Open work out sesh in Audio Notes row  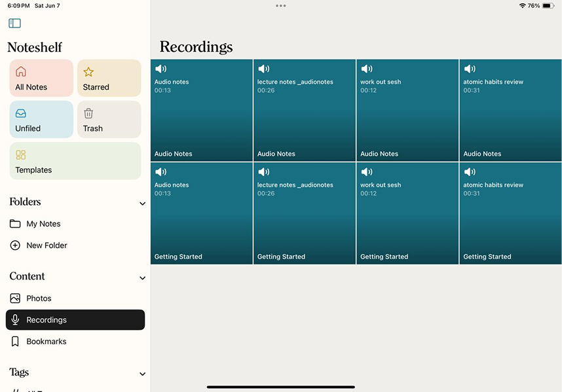tap(407, 111)
